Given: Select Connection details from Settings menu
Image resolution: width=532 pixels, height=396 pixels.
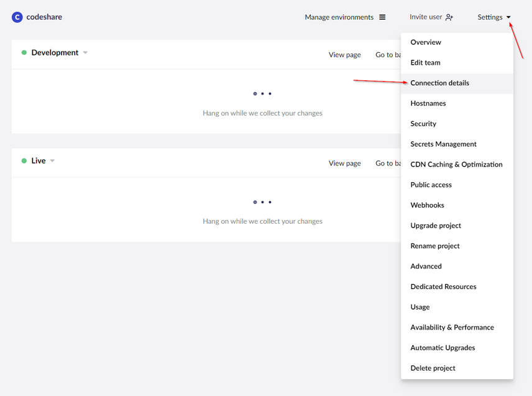Looking at the screenshot, I should tap(439, 83).
